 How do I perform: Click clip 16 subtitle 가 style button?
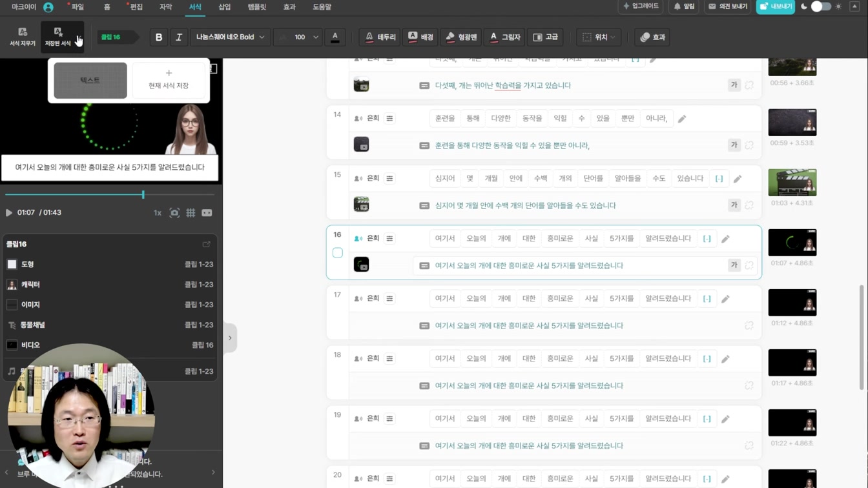click(734, 265)
